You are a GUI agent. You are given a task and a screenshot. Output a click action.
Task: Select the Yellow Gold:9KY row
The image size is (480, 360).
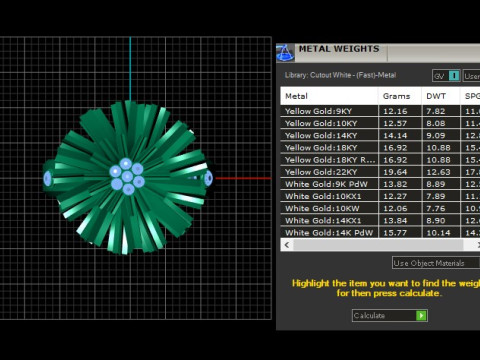[380, 111]
